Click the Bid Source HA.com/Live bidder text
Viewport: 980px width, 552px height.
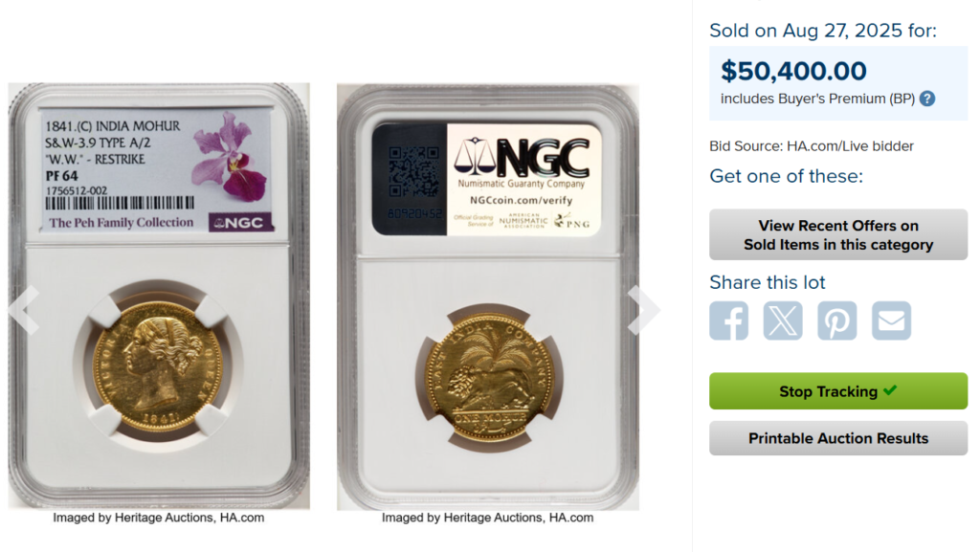pyautogui.click(x=812, y=146)
